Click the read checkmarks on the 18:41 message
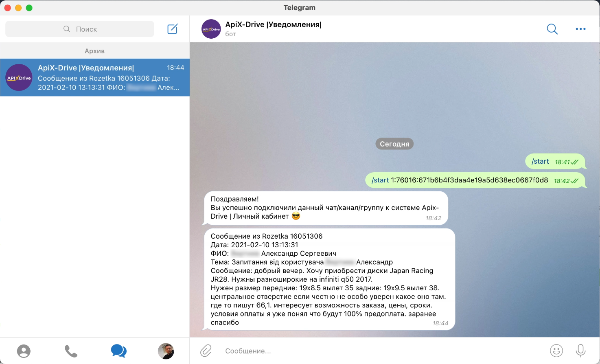The width and height of the screenshot is (600, 364). pyautogui.click(x=575, y=162)
